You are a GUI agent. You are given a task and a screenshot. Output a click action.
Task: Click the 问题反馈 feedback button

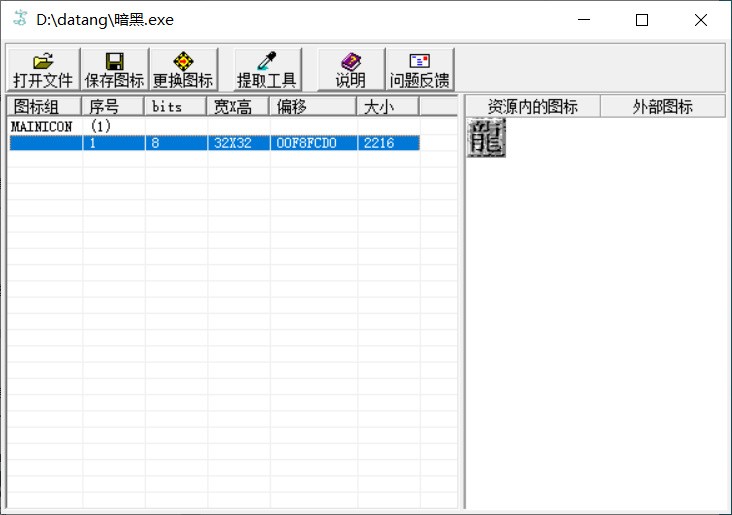pos(420,70)
